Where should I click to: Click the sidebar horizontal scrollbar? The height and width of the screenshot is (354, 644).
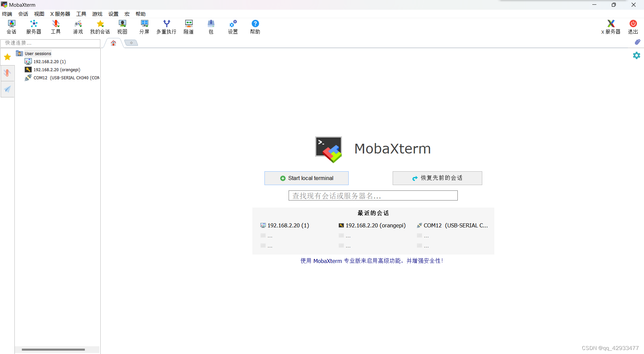53,349
